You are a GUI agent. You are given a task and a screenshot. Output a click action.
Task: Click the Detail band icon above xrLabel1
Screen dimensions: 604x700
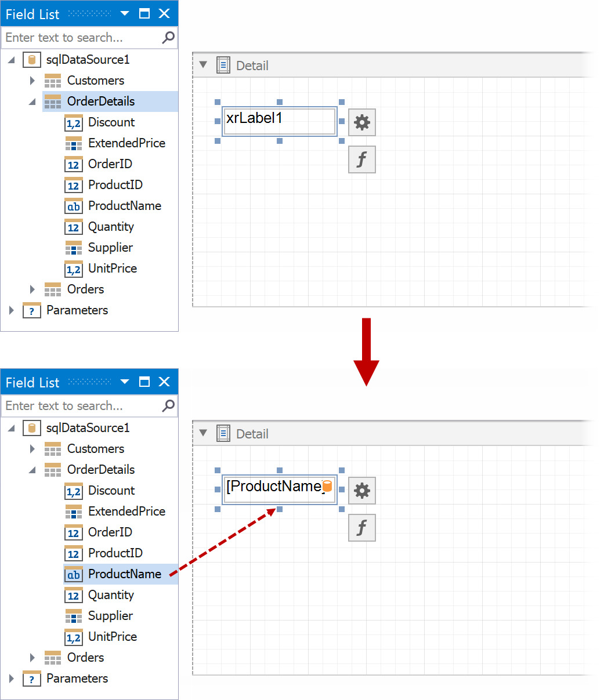(x=223, y=66)
